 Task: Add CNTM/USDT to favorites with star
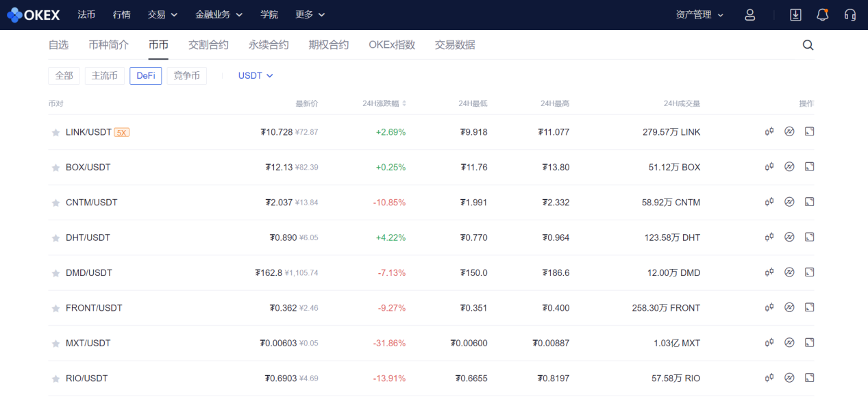(55, 203)
